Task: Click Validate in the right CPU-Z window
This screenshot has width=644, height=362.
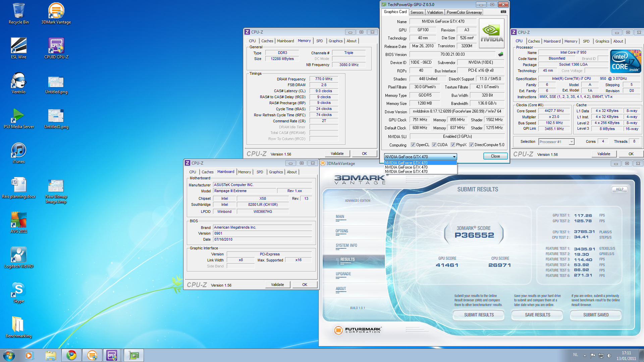Action: tap(604, 154)
